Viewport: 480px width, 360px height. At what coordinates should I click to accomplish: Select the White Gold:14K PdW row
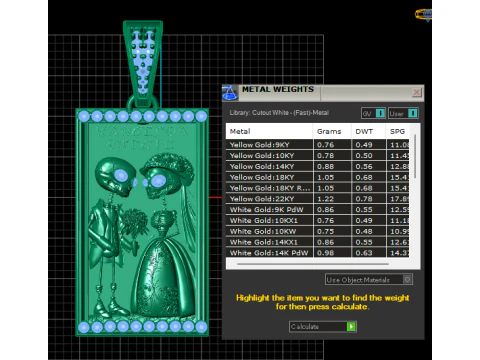pyautogui.click(x=318, y=252)
